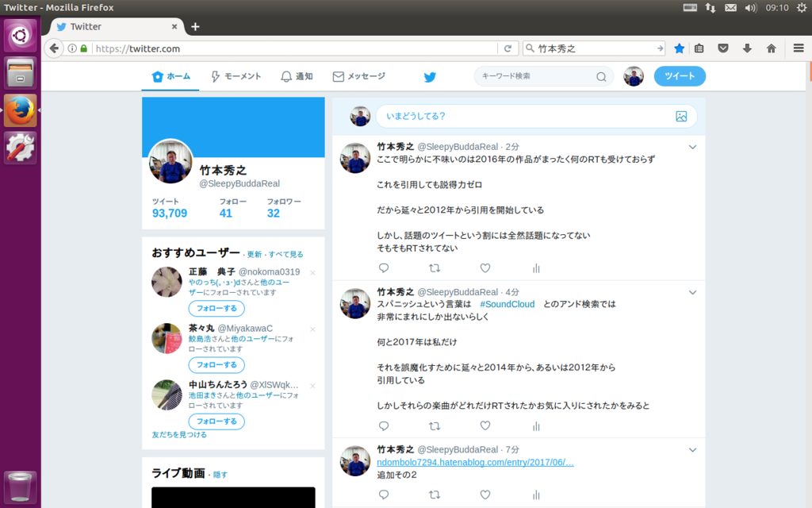Bookmark this page with star icon
This screenshot has height=508, width=812.
[679, 48]
